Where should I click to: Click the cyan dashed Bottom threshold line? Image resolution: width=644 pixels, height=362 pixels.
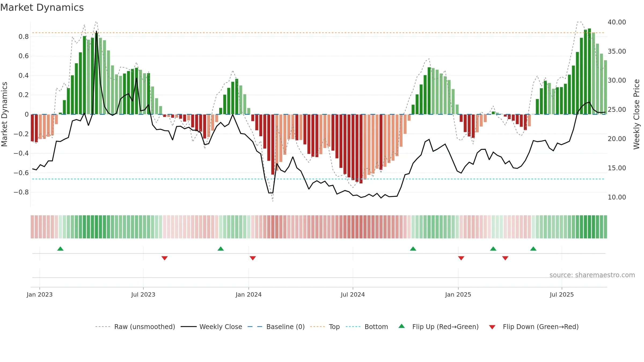318,179
